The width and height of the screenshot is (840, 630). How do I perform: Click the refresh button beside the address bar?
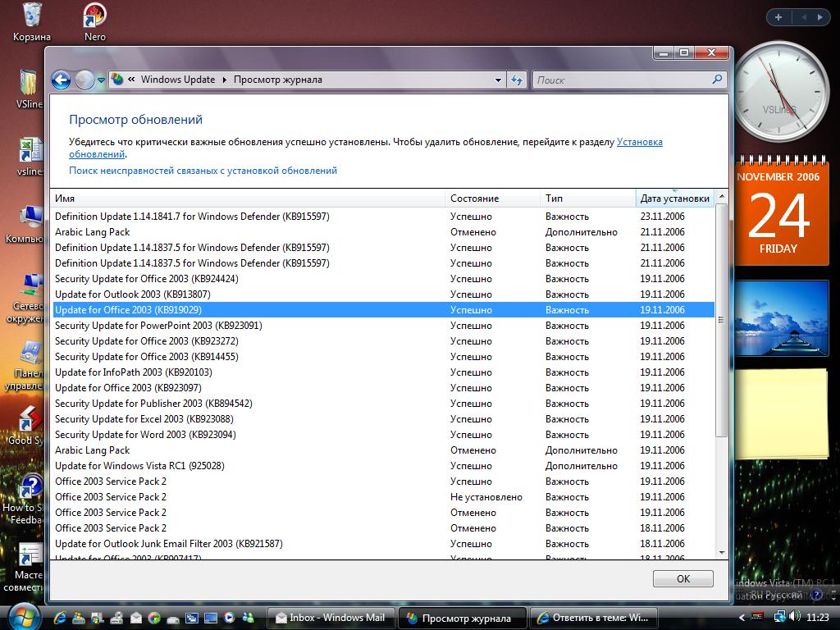[x=517, y=80]
